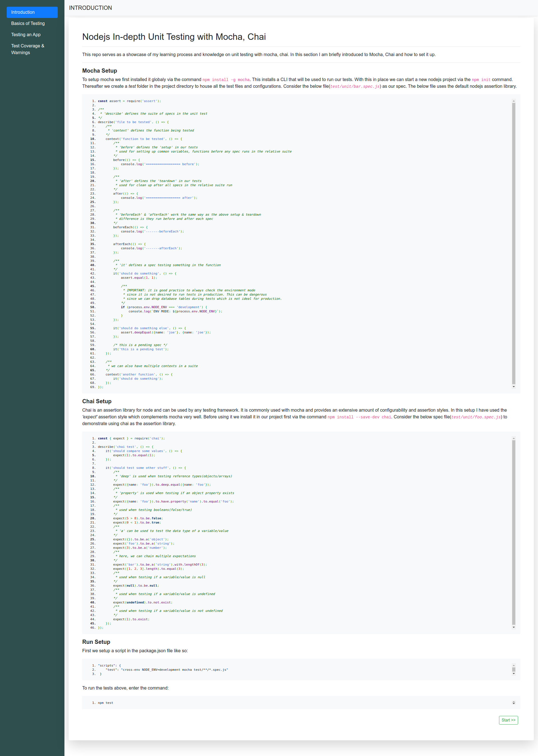The image size is (538, 756).
Task: Click the Mocha code block scrollbar thumb
Action: (x=514, y=244)
